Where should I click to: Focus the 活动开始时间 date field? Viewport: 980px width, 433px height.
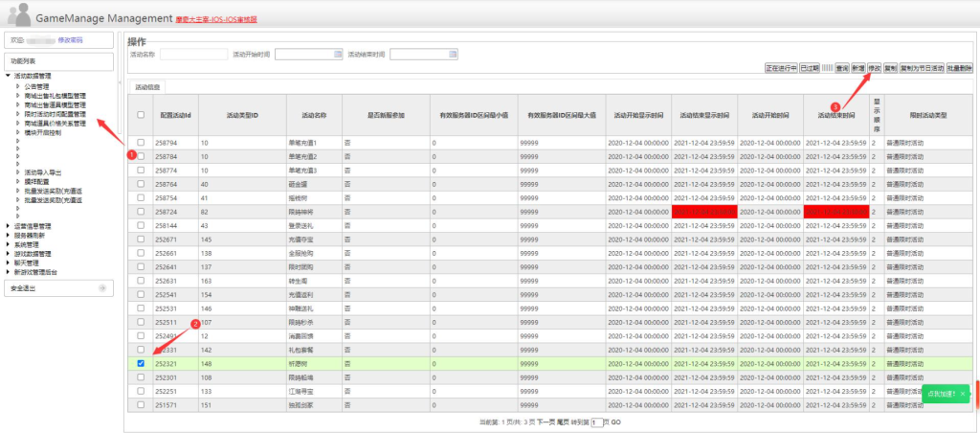pyautogui.click(x=309, y=55)
